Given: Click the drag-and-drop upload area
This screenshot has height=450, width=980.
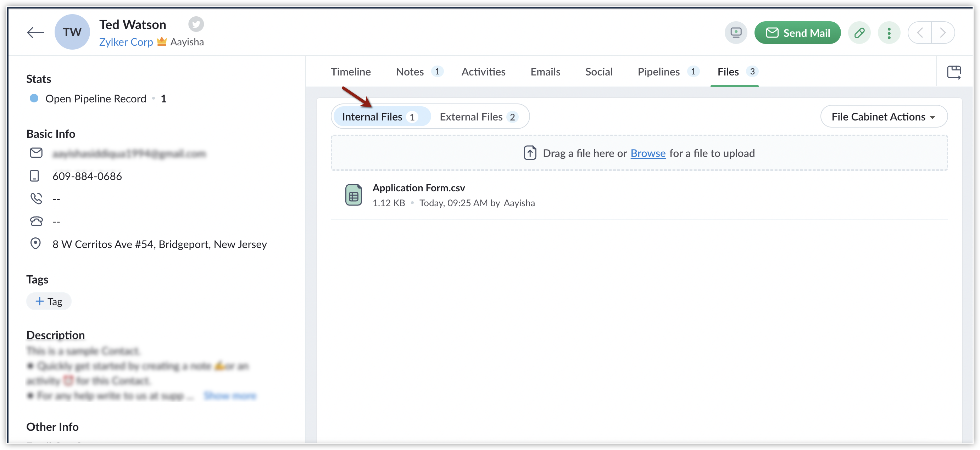Looking at the screenshot, I should pos(639,153).
